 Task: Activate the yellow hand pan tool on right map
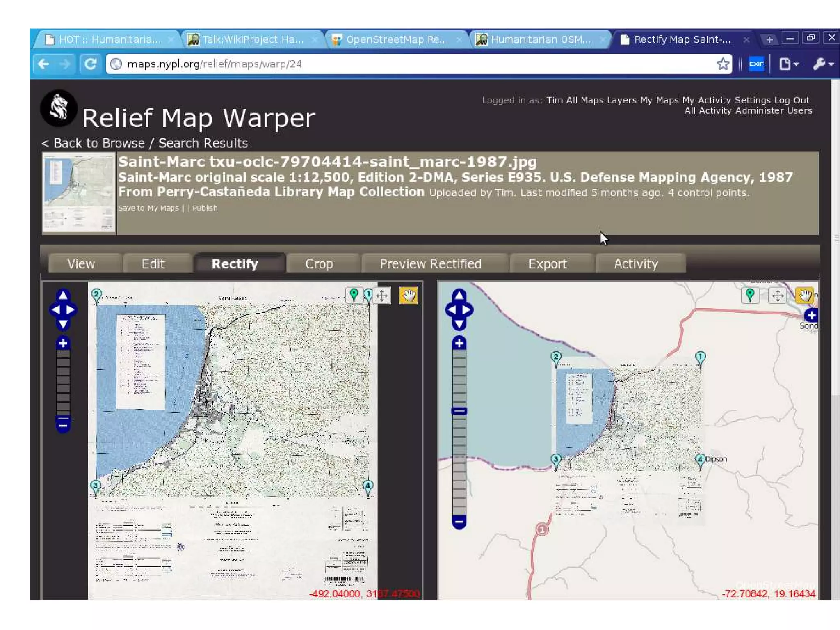804,295
